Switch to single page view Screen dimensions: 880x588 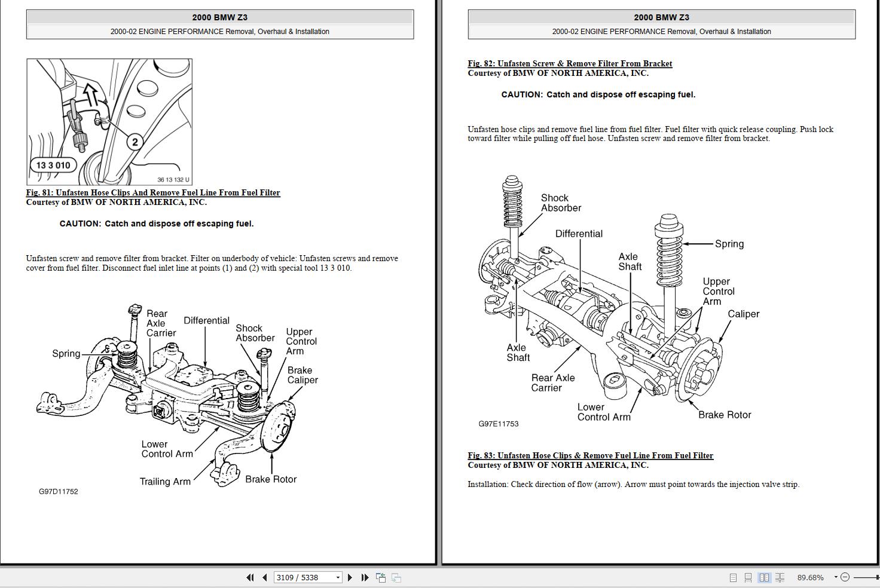point(734,577)
